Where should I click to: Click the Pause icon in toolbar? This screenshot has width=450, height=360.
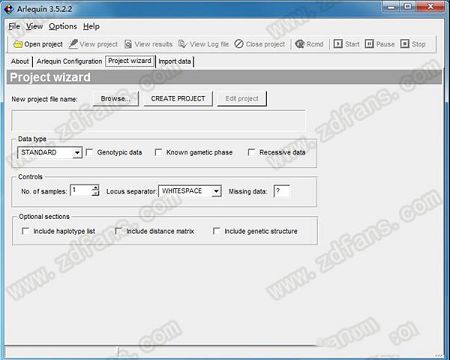pyautogui.click(x=369, y=44)
